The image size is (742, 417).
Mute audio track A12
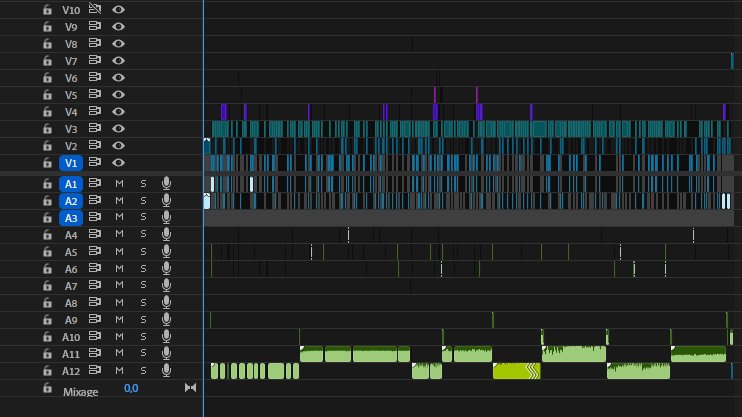coord(119,371)
